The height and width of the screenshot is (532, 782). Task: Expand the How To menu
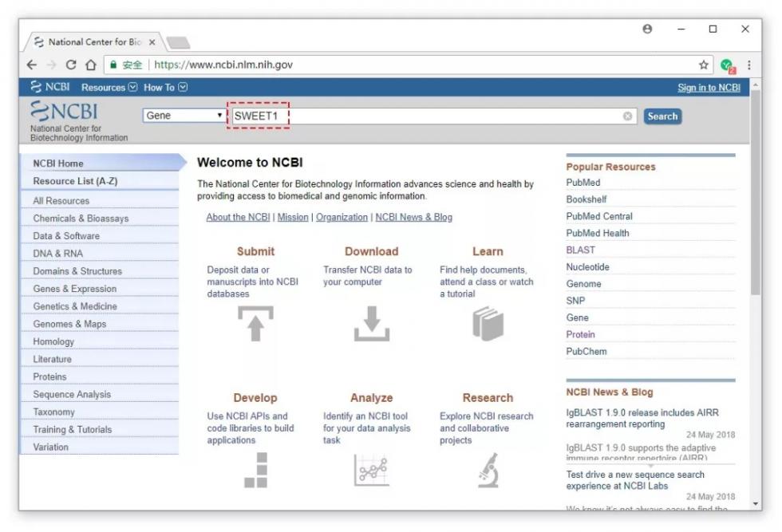[166, 87]
